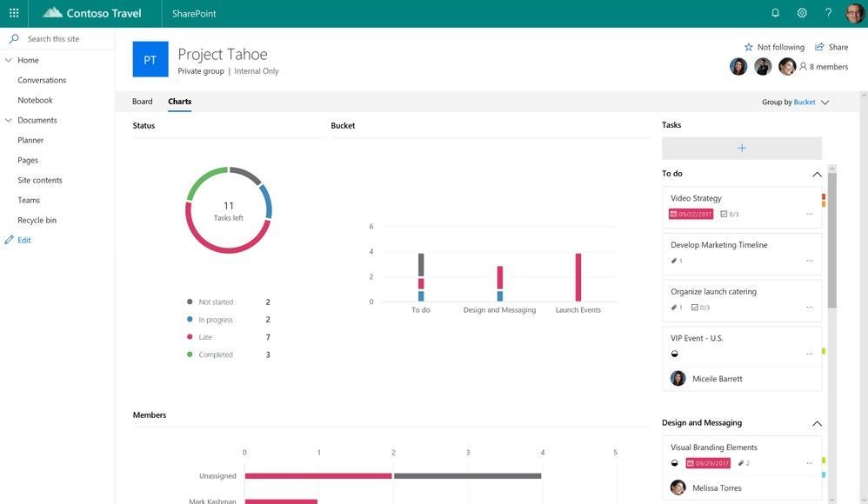Click the 09/22/2017 due date badge

(x=691, y=214)
